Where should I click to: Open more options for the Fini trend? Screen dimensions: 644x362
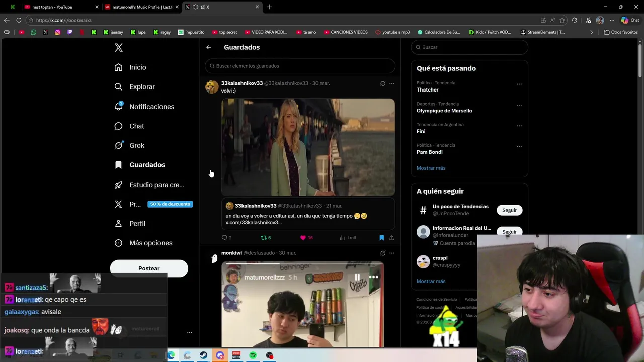[x=519, y=126]
